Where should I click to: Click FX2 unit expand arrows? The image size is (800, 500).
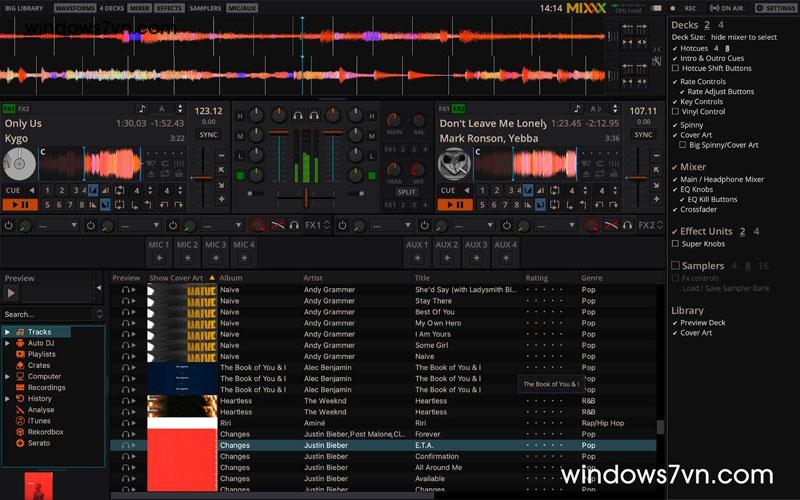click(660, 225)
